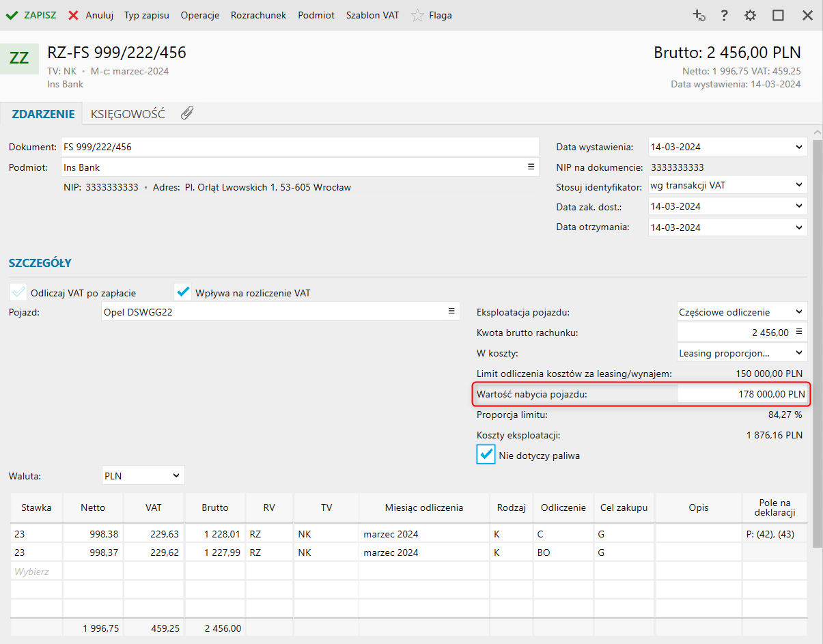
Task: Click the question mark help icon
Action: pyautogui.click(x=725, y=15)
